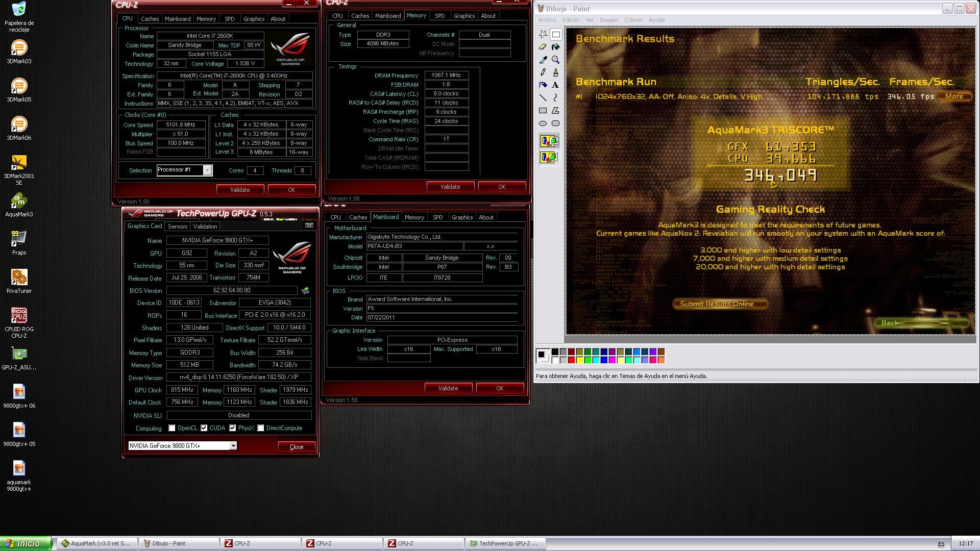Toggle the OpenCL checkbox in GPU-Z
980x551 pixels.
pos(172,428)
